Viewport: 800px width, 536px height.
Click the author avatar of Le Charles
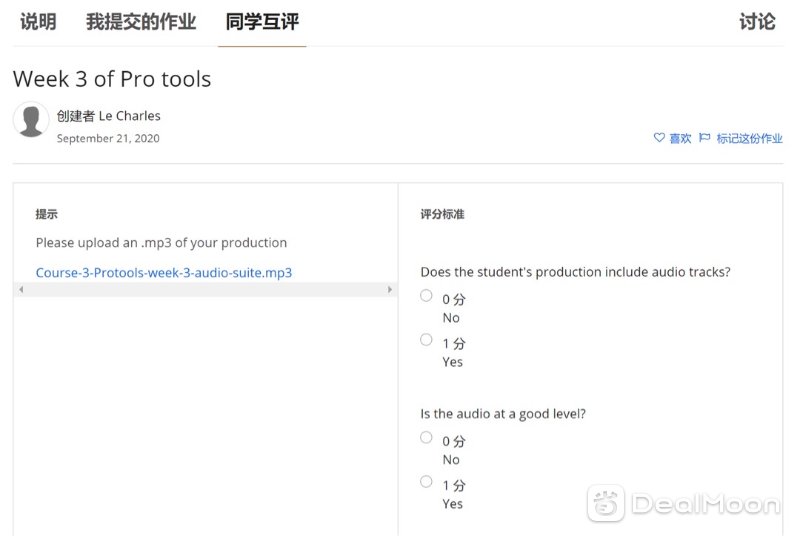[31, 120]
